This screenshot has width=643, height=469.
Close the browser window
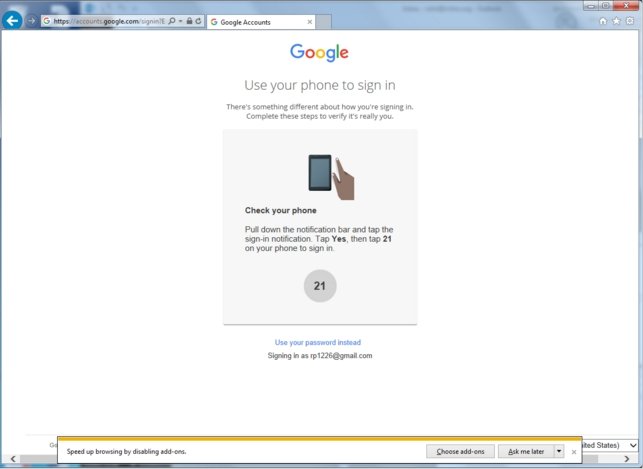click(626, 6)
